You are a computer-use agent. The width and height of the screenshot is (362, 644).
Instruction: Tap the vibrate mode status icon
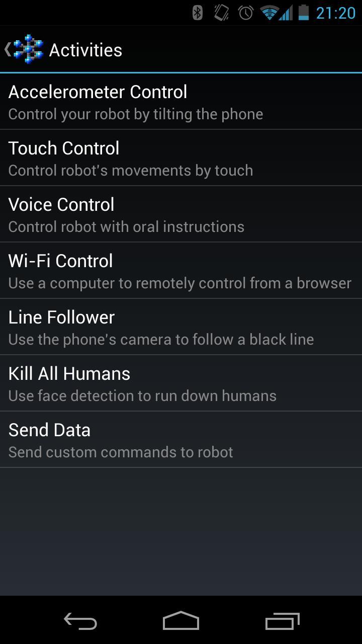[x=221, y=13]
